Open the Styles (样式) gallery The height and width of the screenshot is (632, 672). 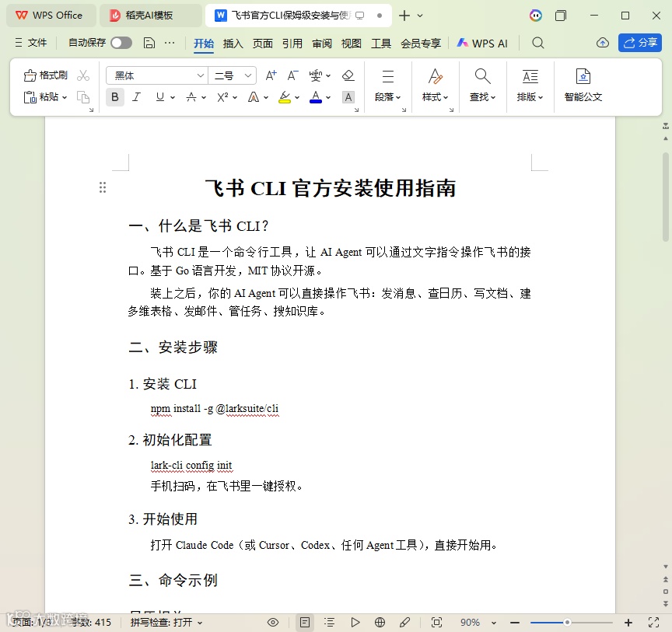tap(435, 86)
